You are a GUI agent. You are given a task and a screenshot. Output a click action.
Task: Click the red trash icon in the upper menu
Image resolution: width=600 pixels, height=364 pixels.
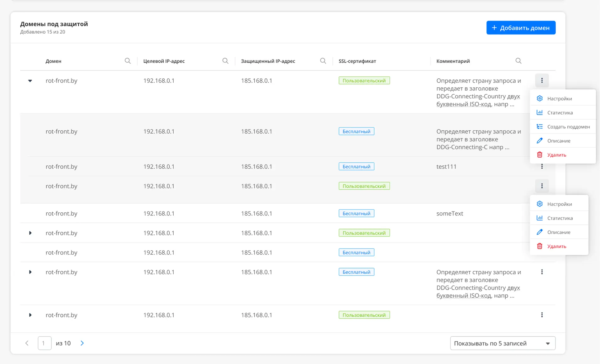pos(539,155)
